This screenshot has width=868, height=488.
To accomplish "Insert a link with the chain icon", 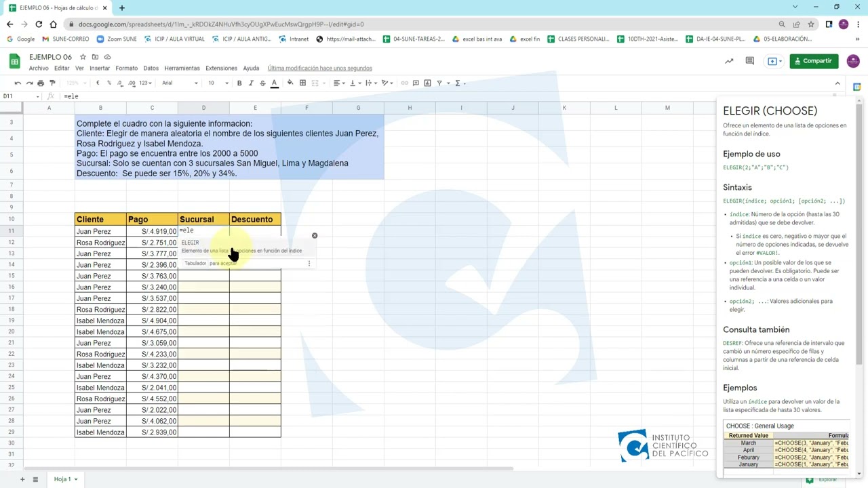I will [405, 83].
